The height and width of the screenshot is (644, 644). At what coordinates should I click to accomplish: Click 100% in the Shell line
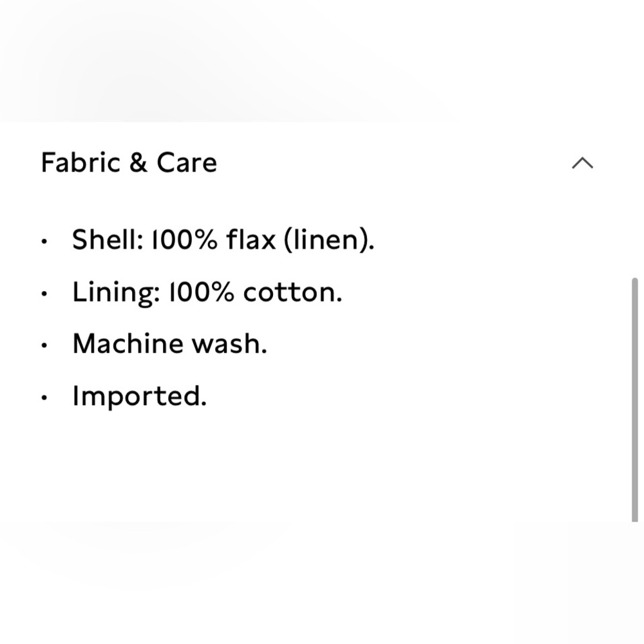(x=184, y=240)
